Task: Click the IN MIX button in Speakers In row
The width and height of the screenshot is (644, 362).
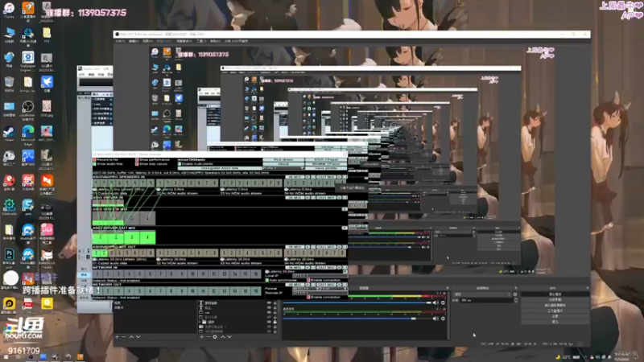Action: point(295,177)
